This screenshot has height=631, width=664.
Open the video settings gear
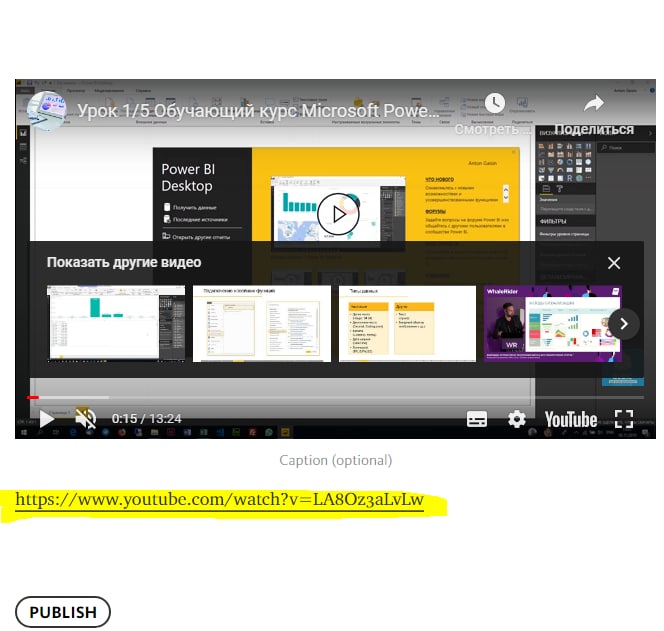(x=517, y=419)
